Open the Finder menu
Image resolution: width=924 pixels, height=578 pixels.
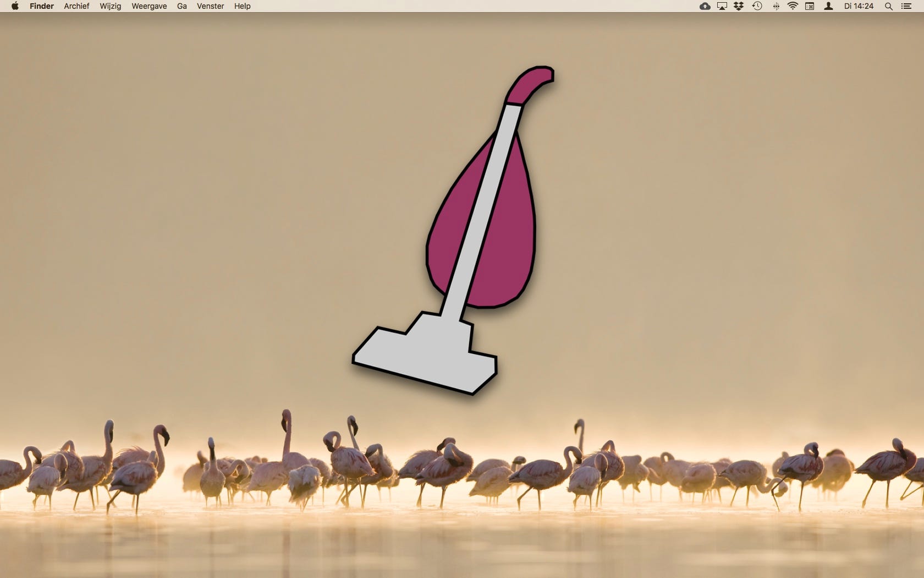pos(42,6)
